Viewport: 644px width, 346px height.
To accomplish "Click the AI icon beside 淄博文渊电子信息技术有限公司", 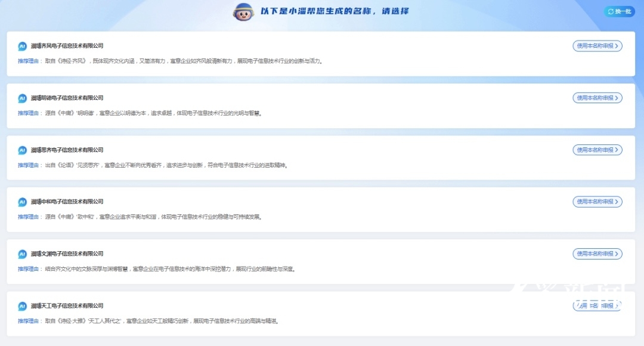I will 23,254.
